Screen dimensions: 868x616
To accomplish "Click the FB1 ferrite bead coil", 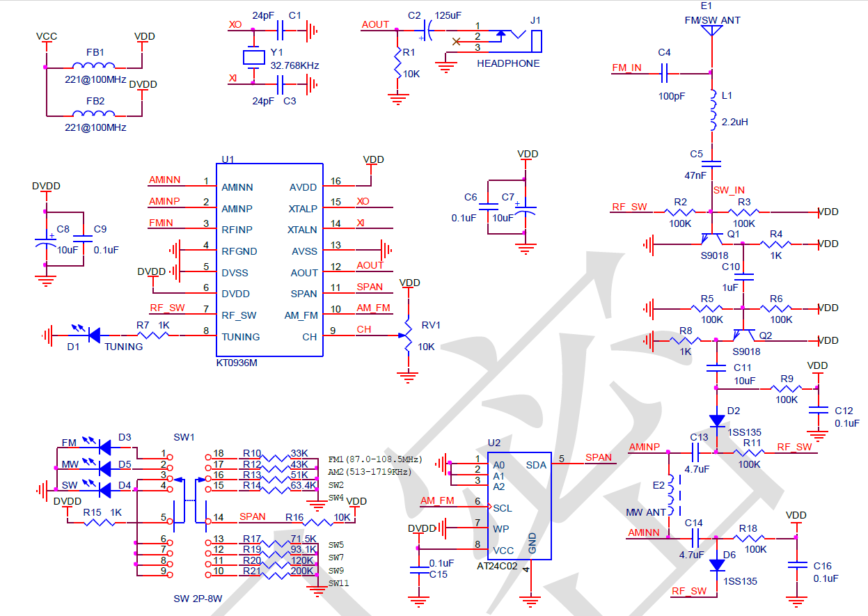I will point(95,66).
